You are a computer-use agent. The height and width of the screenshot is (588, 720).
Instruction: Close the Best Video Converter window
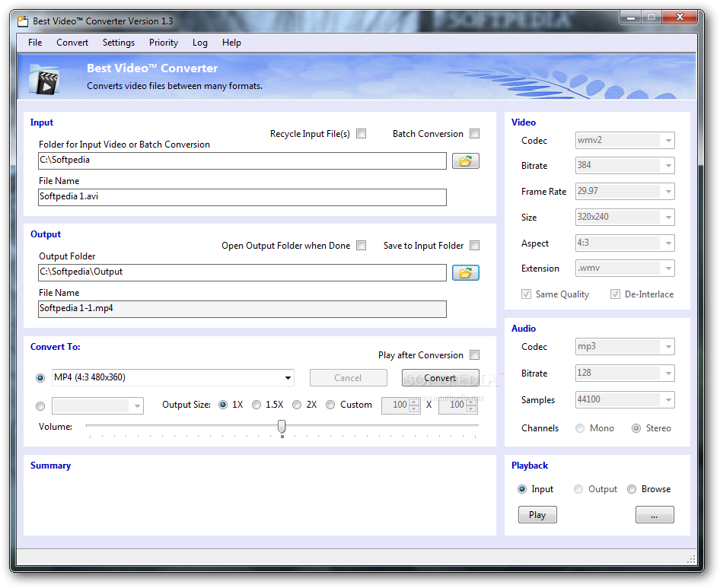click(680, 17)
